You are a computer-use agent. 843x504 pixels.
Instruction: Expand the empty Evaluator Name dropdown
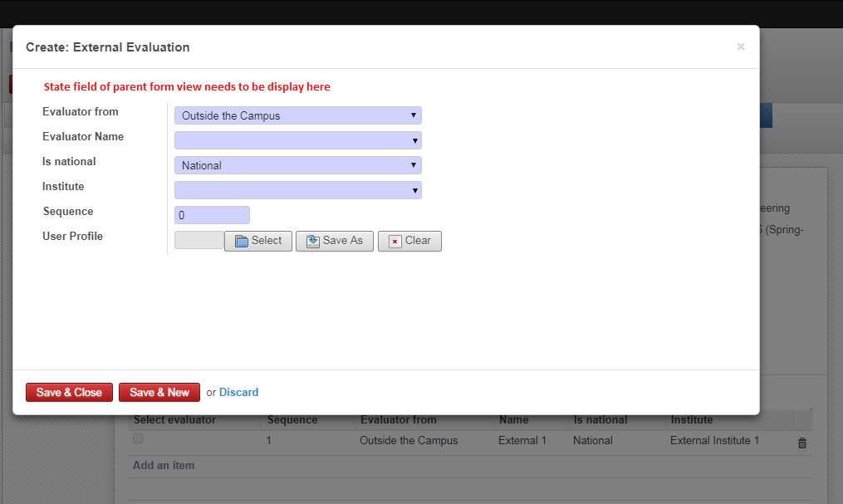297,139
